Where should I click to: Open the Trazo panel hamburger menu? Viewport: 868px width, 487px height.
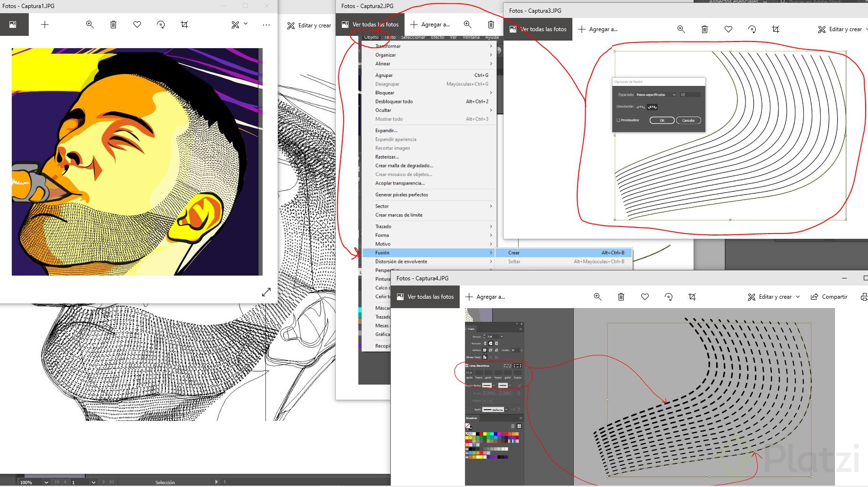[521, 329]
